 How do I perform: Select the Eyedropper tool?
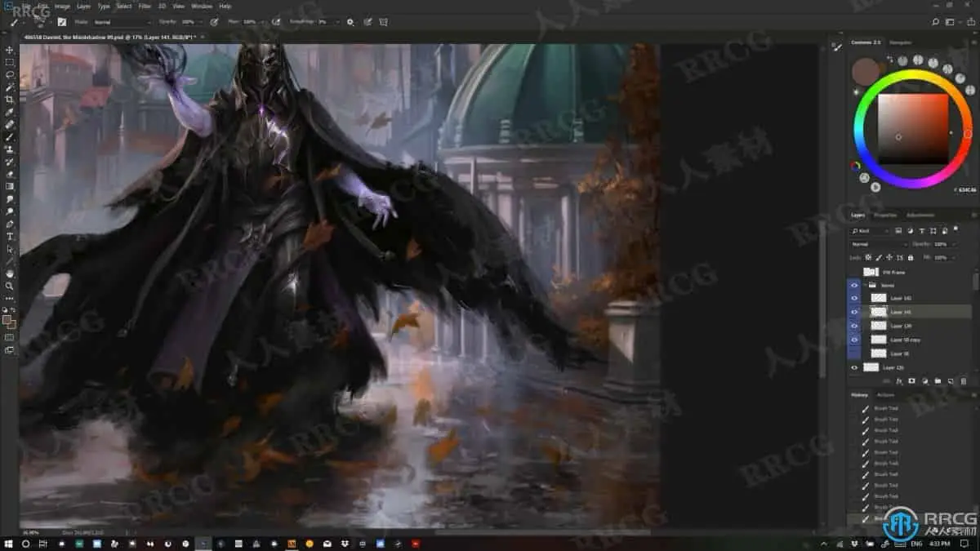tap(10, 112)
